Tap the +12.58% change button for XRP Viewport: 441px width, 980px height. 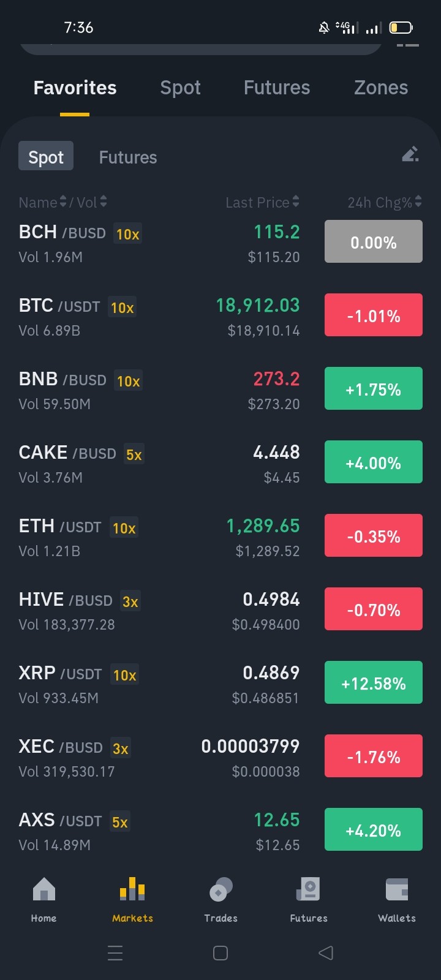point(374,682)
